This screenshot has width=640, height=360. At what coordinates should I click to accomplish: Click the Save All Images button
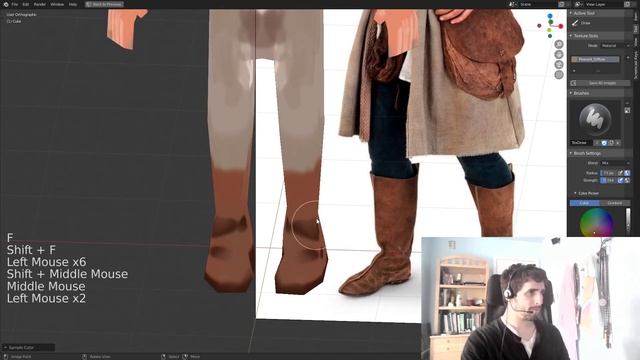point(599,83)
